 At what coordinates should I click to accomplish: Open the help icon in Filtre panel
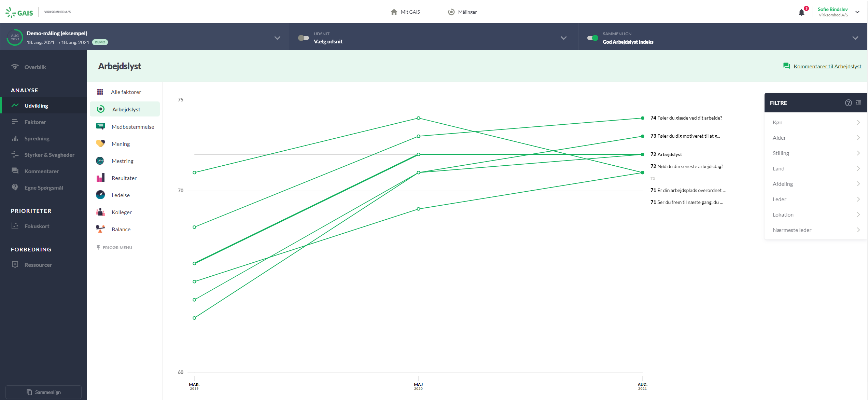848,103
